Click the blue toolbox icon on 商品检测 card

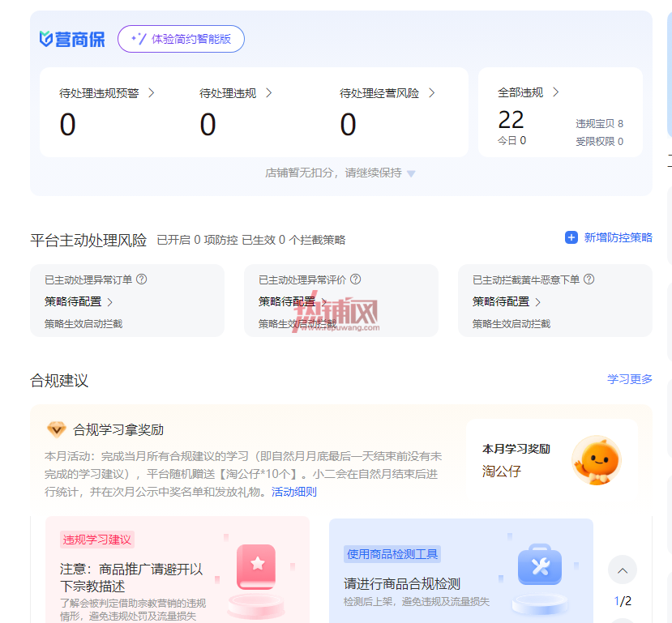click(540, 565)
